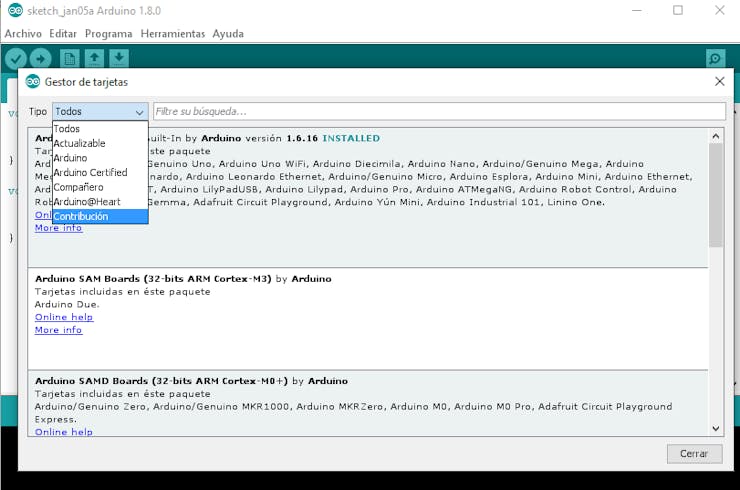Screen dimensions: 740x490
Task: Click the Verify checkmark toolbar icon
Action: point(16,59)
